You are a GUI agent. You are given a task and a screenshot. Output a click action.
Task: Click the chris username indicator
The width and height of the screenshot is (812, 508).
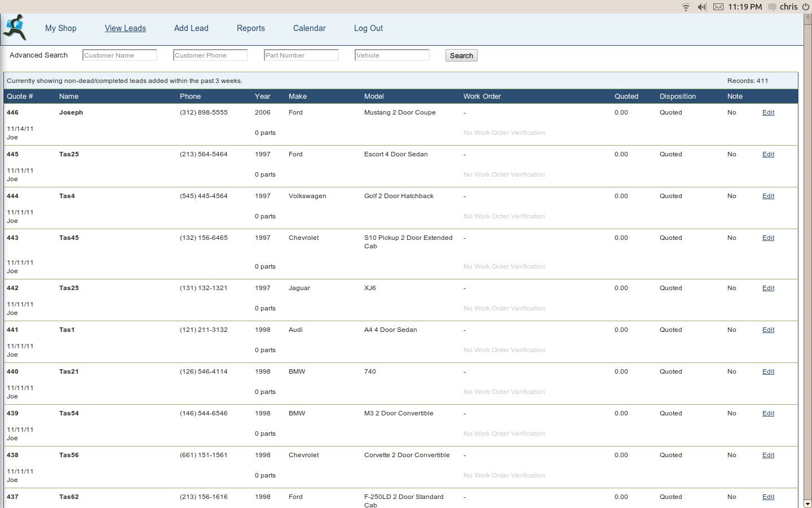point(788,7)
